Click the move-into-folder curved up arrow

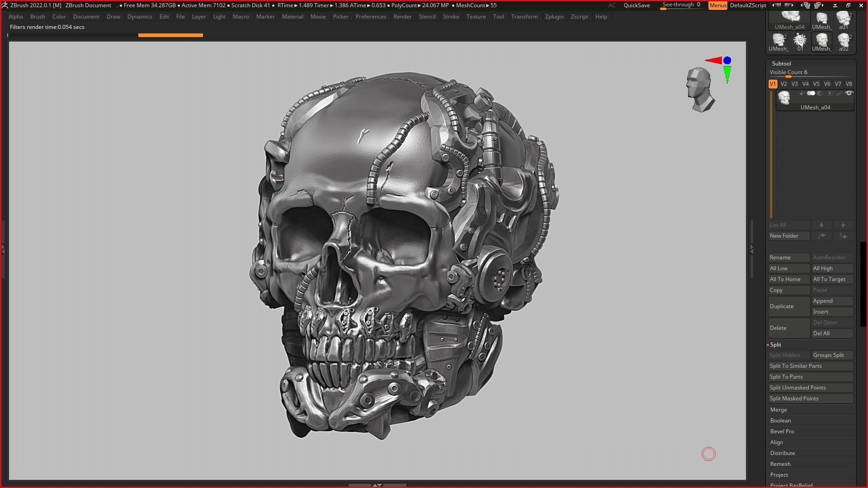pos(821,236)
